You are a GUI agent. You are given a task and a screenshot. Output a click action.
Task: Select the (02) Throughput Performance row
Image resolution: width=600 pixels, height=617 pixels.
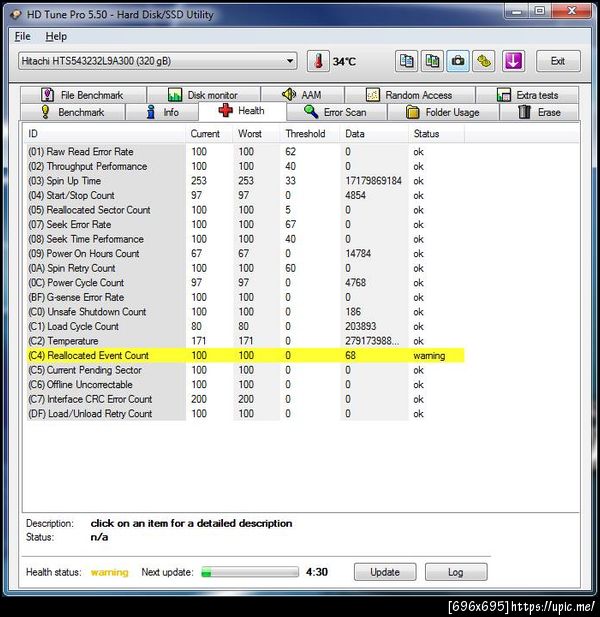point(246,166)
